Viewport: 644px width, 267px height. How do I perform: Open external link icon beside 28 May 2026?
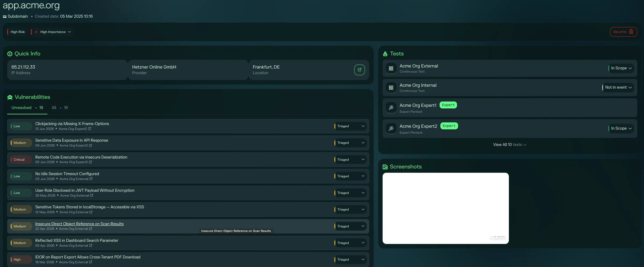(x=92, y=195)
